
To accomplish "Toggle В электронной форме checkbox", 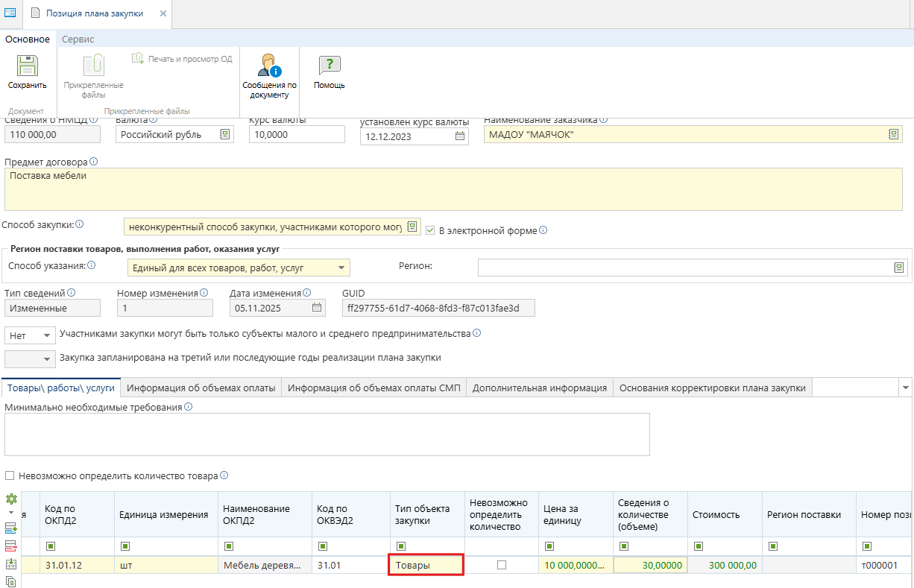I will 430,230.
